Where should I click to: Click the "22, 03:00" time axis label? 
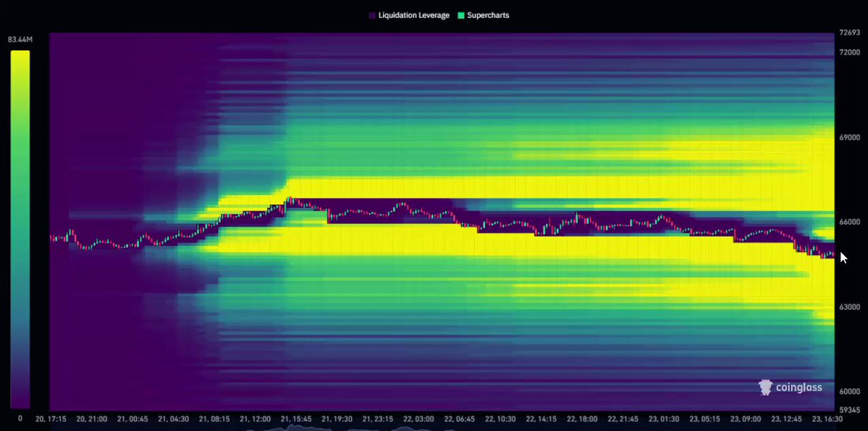pos(420,419)
